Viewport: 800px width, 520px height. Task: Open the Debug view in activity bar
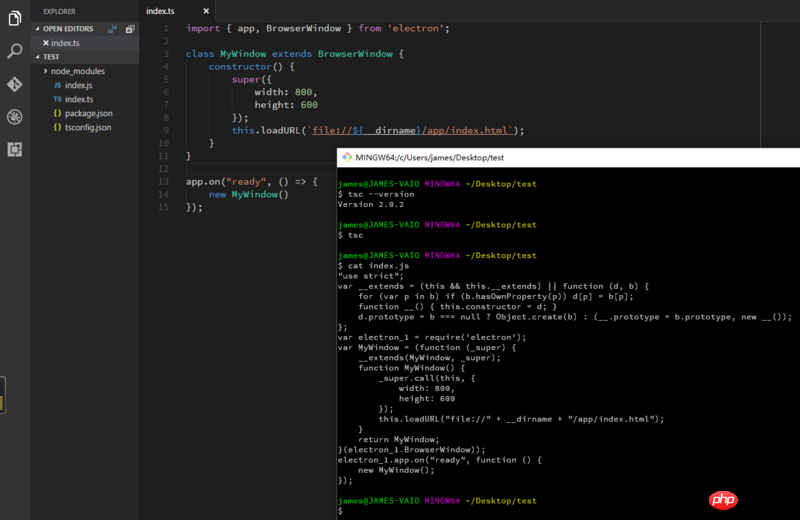point(15,117)
